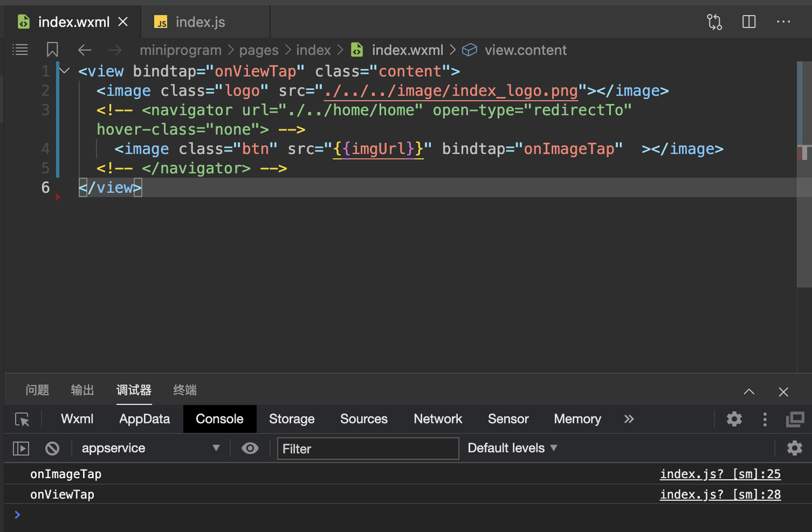Click the console Filter input field
This screenshot has height=532, width=812.
tap(368, 448)
